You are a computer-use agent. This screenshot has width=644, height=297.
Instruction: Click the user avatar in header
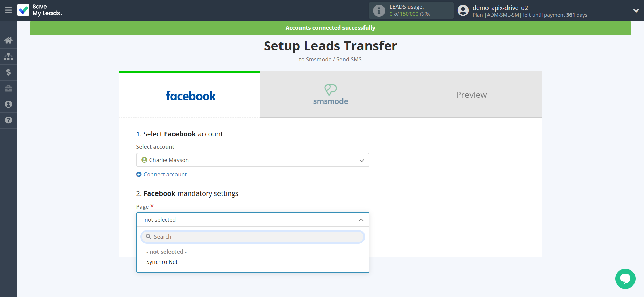[463, 10]
